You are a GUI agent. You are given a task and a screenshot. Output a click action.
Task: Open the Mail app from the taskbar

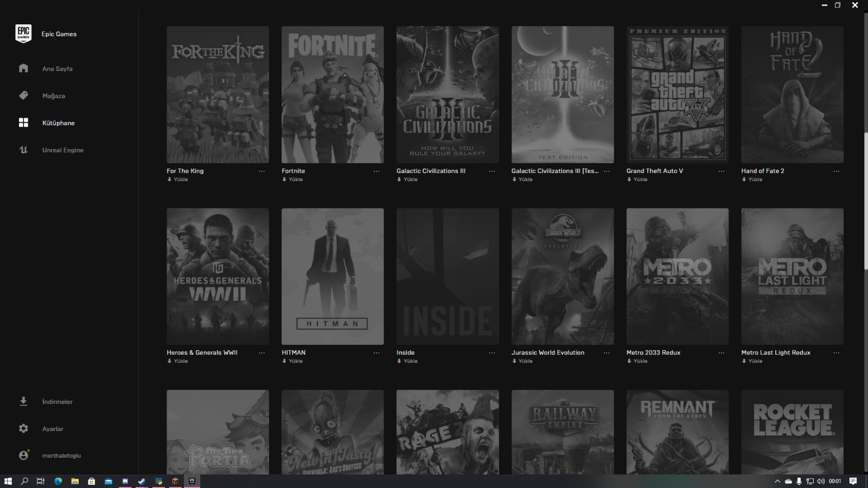pyautogui.click(x=108, y=481)
